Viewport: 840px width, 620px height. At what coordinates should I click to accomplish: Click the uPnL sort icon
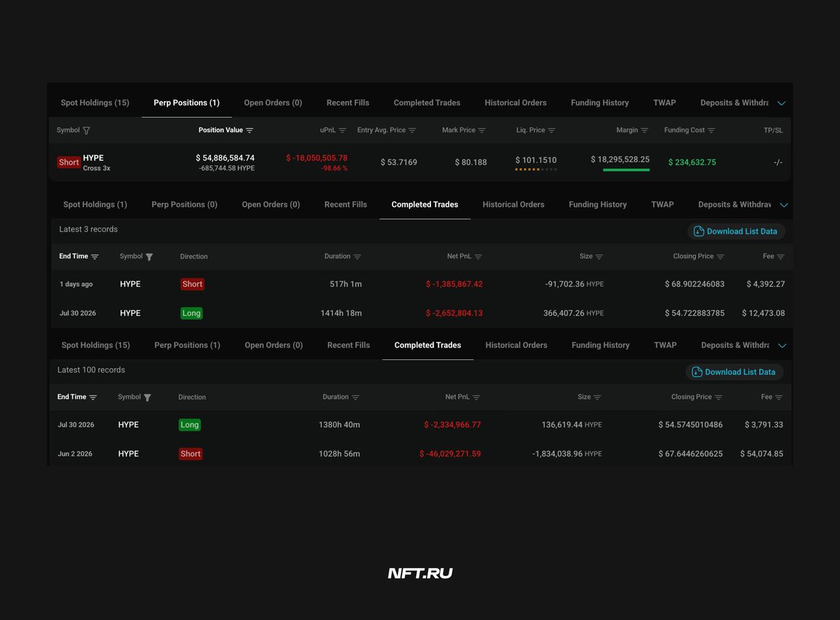point(342,131)
